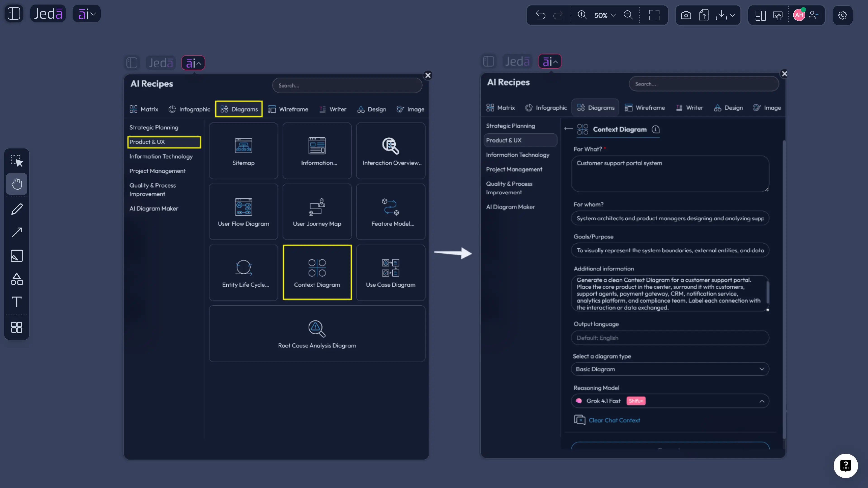Click the Clear Chat Context link
This screenshot has width=868, height=488.
[614, 420]
